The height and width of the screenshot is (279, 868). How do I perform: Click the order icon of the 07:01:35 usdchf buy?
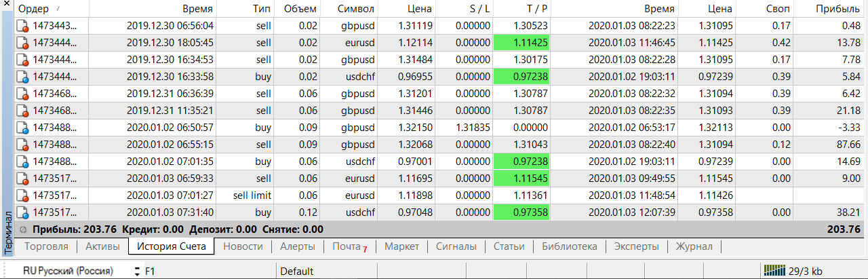coord(22,162)
